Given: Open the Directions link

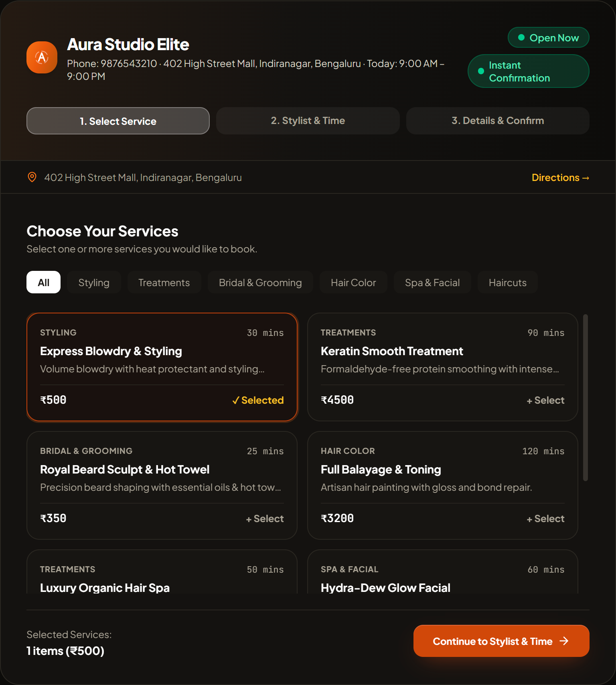Looking at the screenshot, I should tap(560, 177).
